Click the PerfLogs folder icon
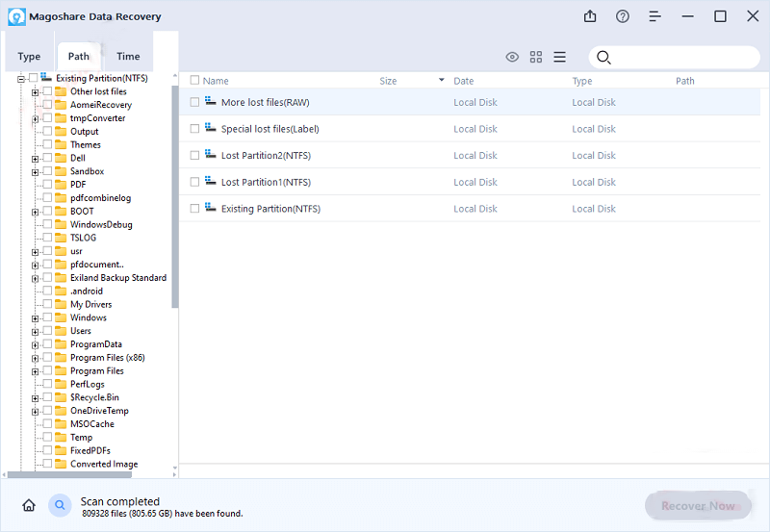The image size is (770, 532). pos(61,384)
